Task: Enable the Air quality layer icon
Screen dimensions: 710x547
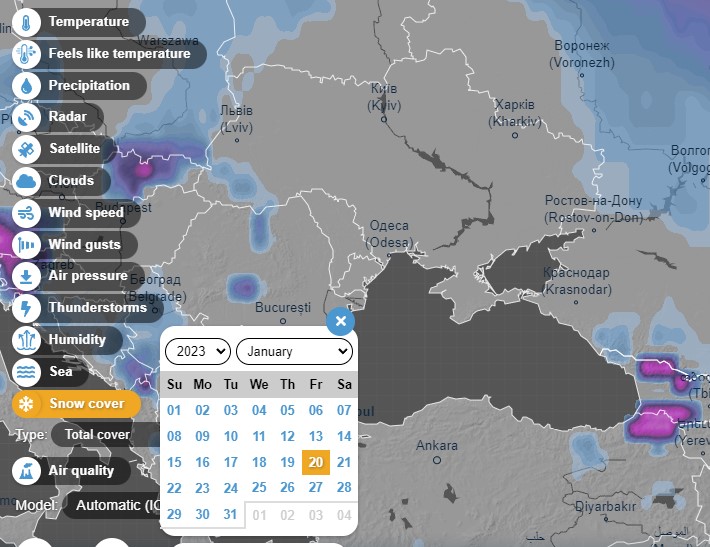Action: (26, 470)
